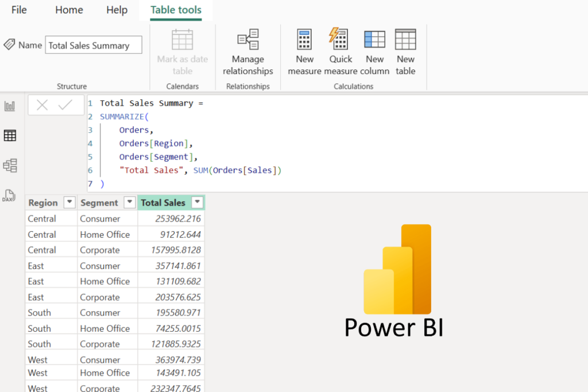The height and width of the screenshot is (392, 588).
Task: Open the Help tab
Action: (117, 10)
